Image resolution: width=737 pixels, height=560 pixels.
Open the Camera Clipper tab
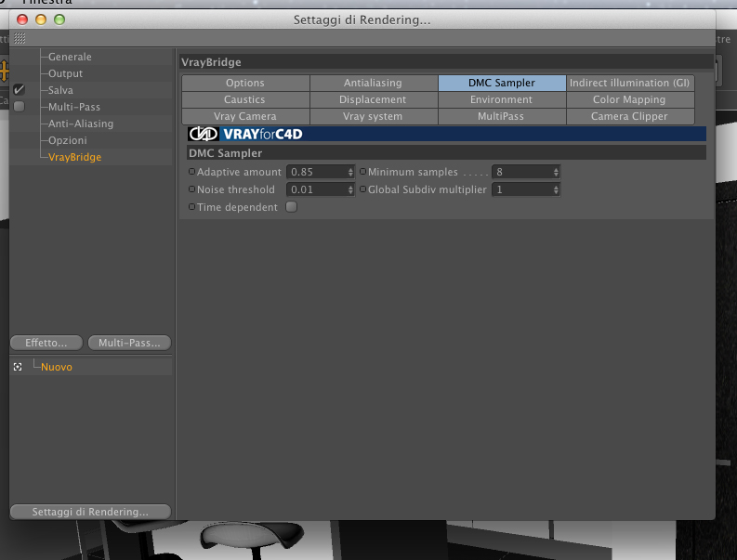click(x=630, y=116)
